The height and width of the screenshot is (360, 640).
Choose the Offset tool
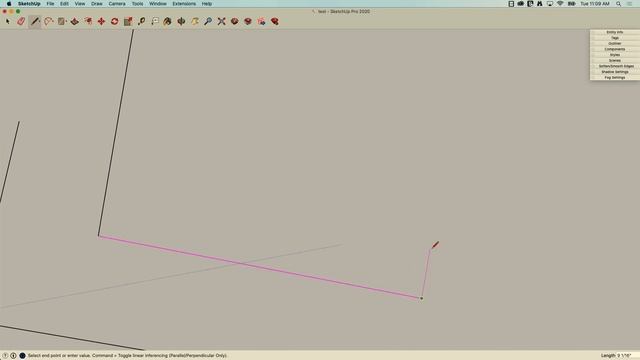(88, 21)
